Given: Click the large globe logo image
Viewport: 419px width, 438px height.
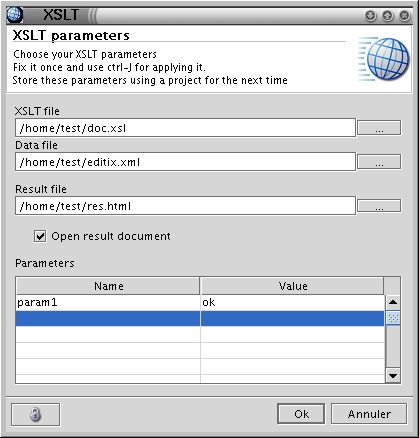Looking at the screenshot, I should [384, 59].
